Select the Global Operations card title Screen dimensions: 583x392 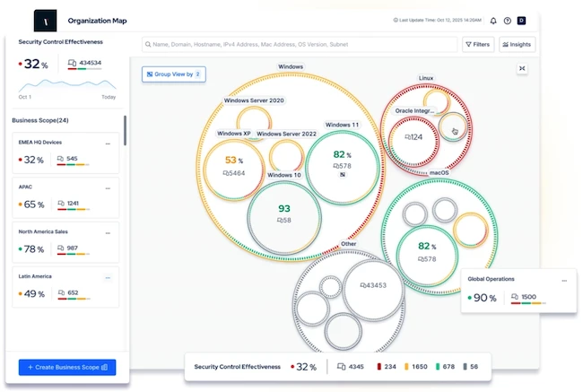pyautogui.click(x=491, y=279)
